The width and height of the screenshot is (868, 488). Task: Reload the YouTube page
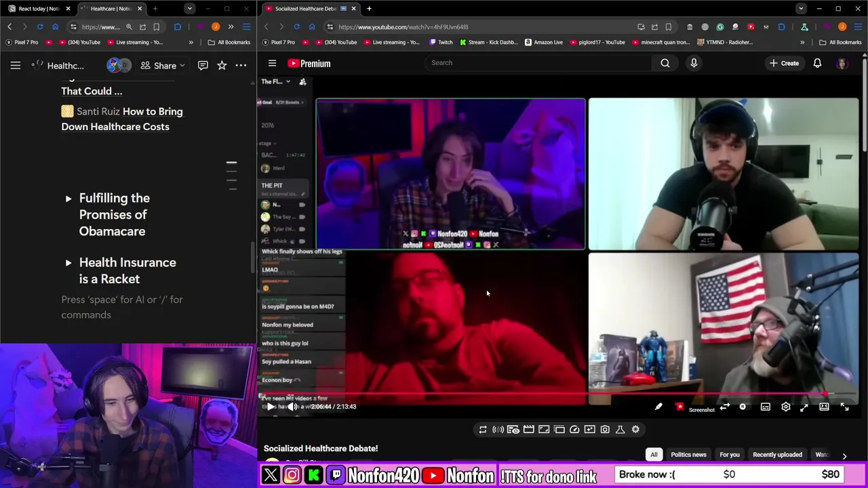coord(296,26)
